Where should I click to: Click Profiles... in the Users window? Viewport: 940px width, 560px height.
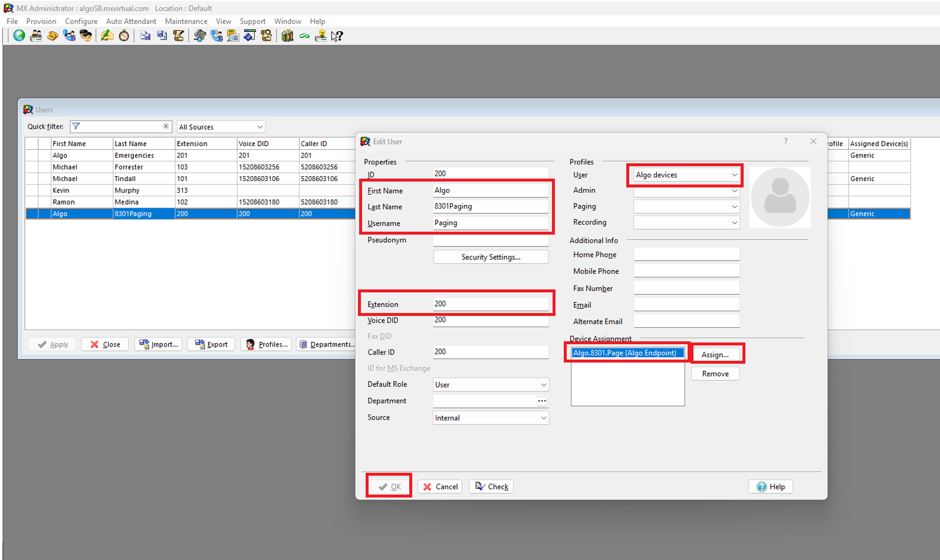click(x=267, y=344)
